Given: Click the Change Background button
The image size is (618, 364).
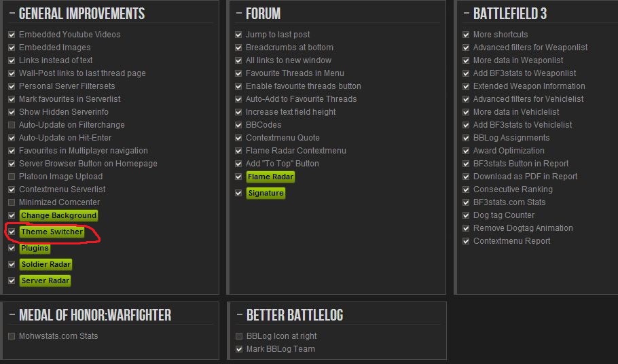Looking at the screenshot, I should pyautogui.click(x=58, y=216).
